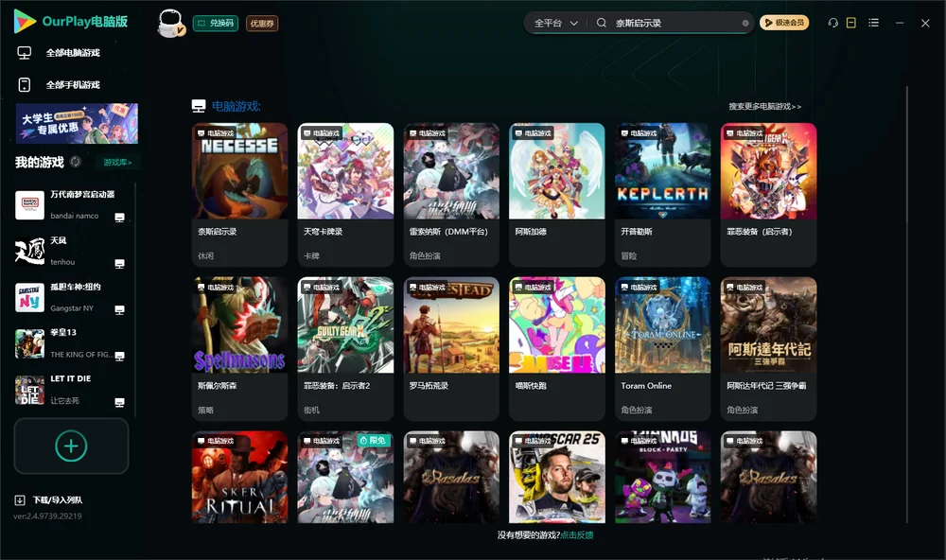Image resolution: width=946 pixels, height=560 pixels.
Task: Open 阿斯达年代记 三强争霸 game card
Action: coord(768,348)
